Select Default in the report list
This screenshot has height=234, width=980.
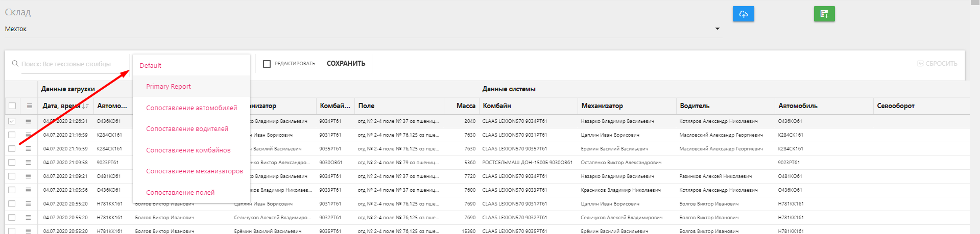[x=150, y=66]
